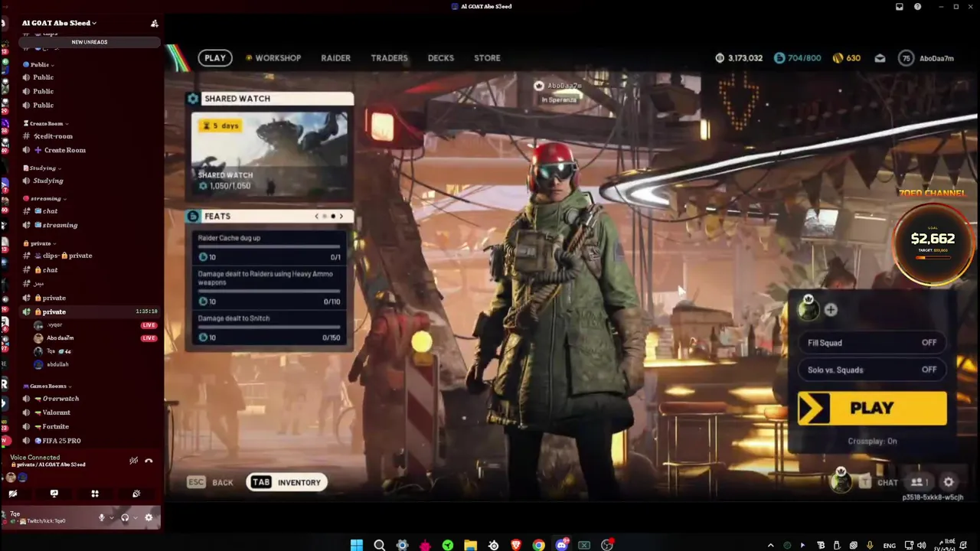Open Discord user settings gear
Viewport: 980px width, 551px height.
(149, 518)
